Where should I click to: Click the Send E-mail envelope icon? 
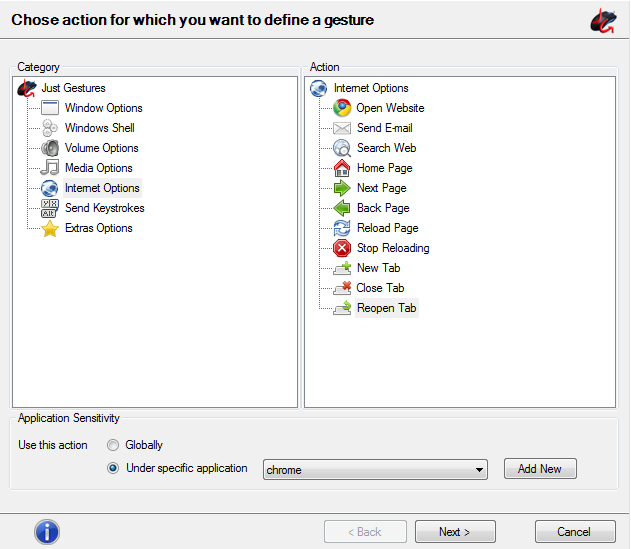click(342, 128)
